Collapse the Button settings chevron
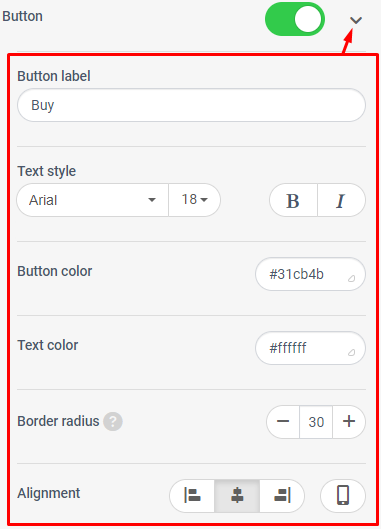The height and width of the screenshot is (529, 381). 356,21
